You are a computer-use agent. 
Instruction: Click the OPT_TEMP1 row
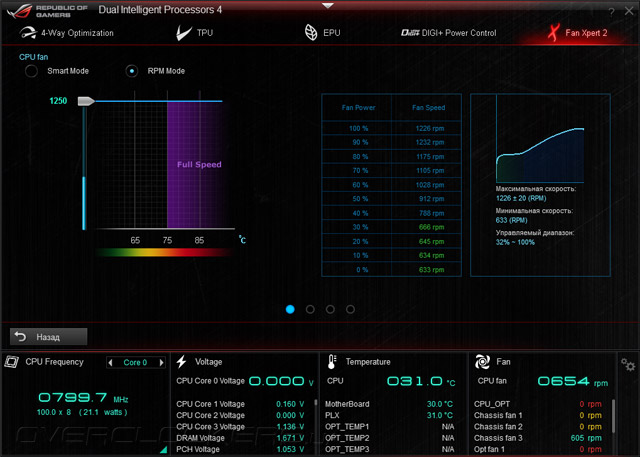coord(389,427)
